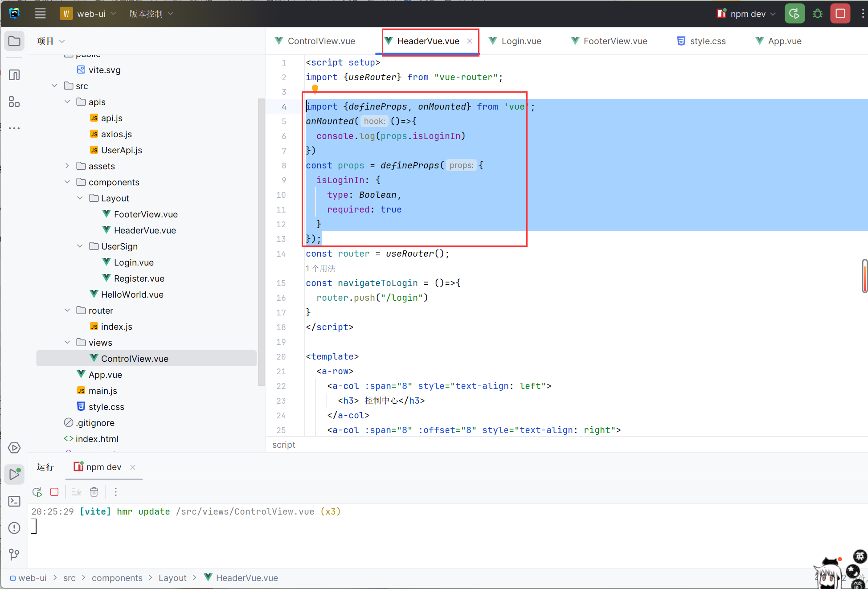This screenshot has height=589, width=868.
Task: Open the web-ui project dropdown
Action: [88, 14]
